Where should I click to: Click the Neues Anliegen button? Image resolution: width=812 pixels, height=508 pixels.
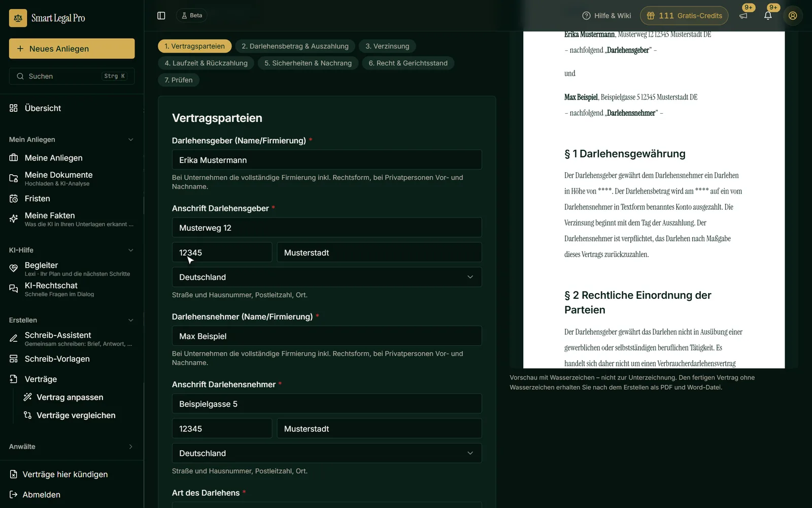point(72,49)
